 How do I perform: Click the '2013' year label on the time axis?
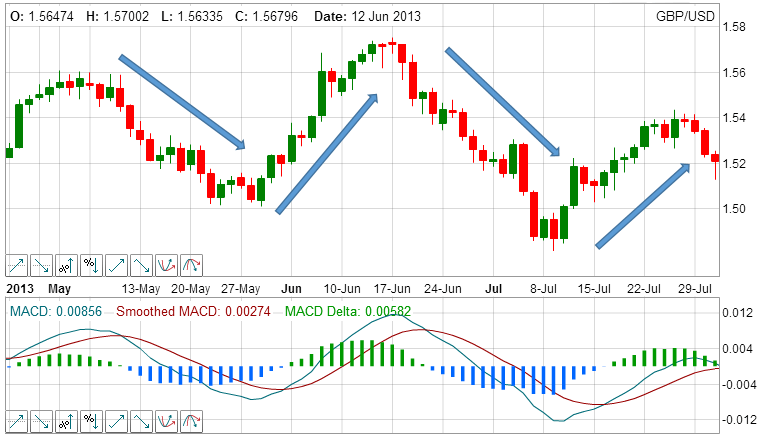[20, 289]
